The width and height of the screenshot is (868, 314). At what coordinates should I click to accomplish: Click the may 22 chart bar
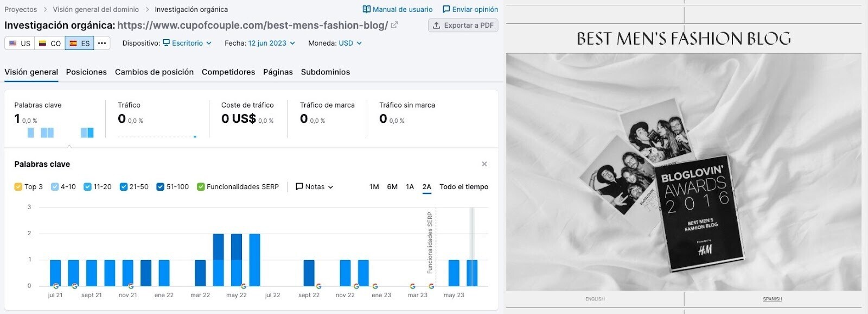point(237,260)
